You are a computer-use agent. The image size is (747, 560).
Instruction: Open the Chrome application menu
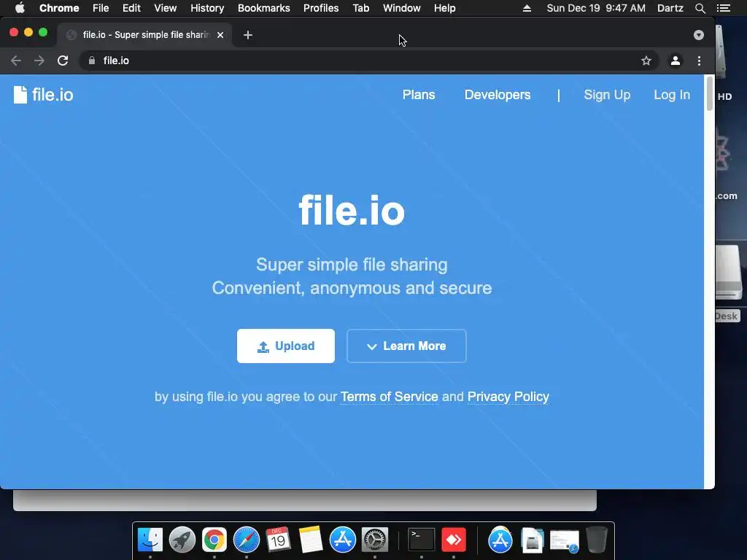tap(59, 8)
